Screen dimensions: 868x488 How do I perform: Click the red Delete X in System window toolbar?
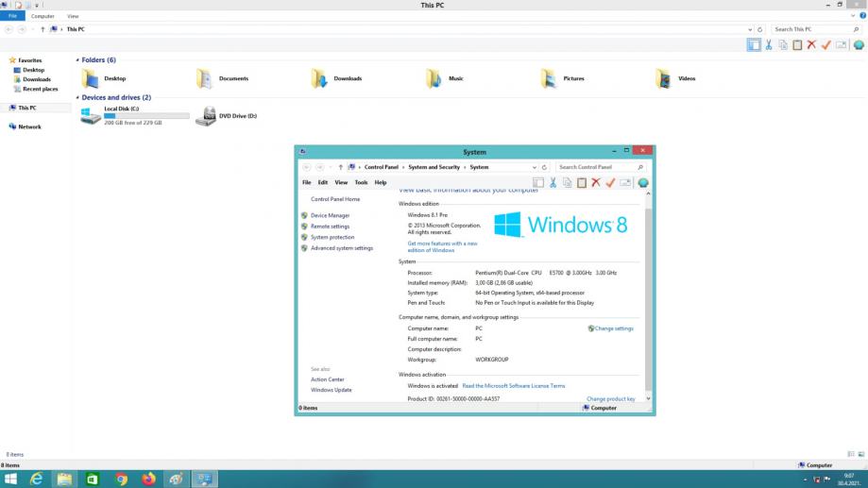(x=596, y=182)
